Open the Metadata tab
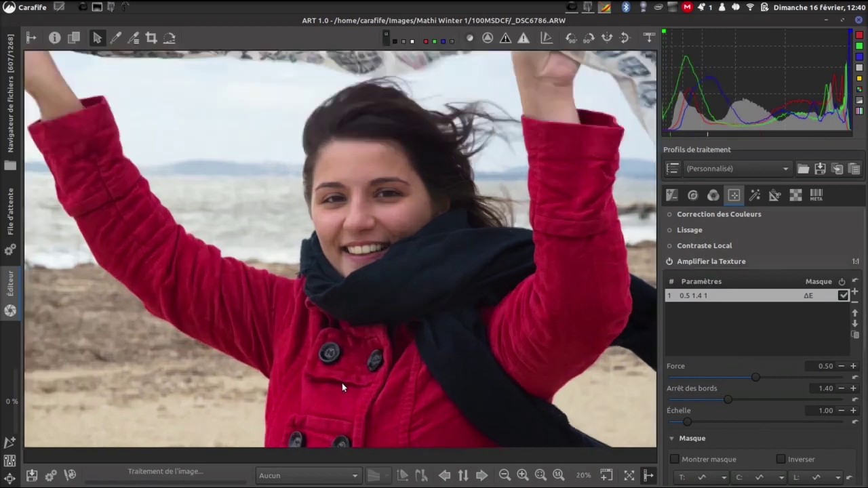Image resolution: width=868 pixels, height=488 pixels. tap(816, 195)
